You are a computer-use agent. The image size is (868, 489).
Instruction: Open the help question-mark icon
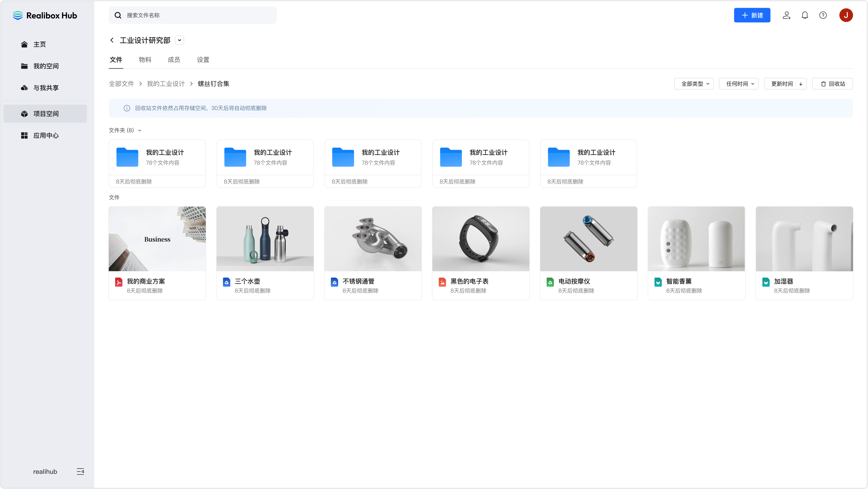(823, 15)
